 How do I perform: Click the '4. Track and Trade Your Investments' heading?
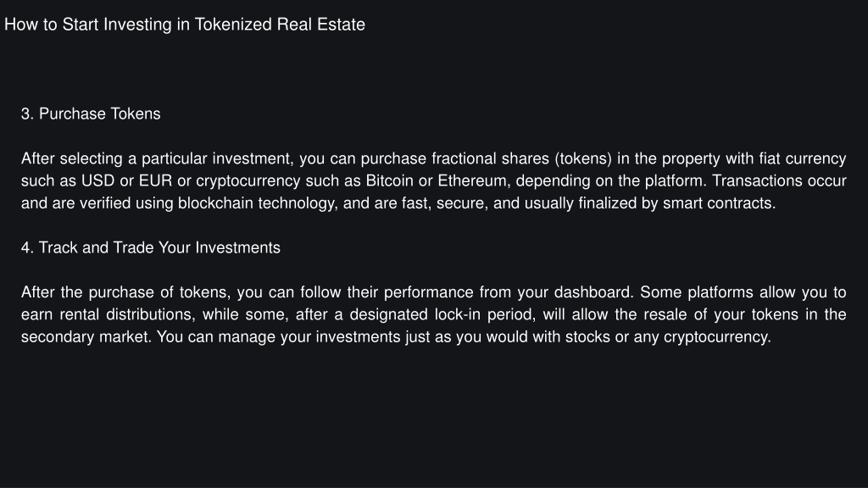tap(151, 247)
